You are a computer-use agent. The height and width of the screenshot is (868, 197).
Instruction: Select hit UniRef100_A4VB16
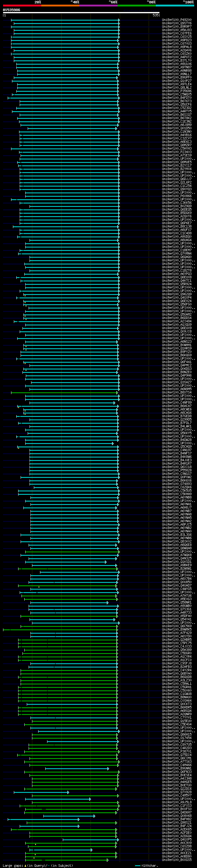click(176, 135)
